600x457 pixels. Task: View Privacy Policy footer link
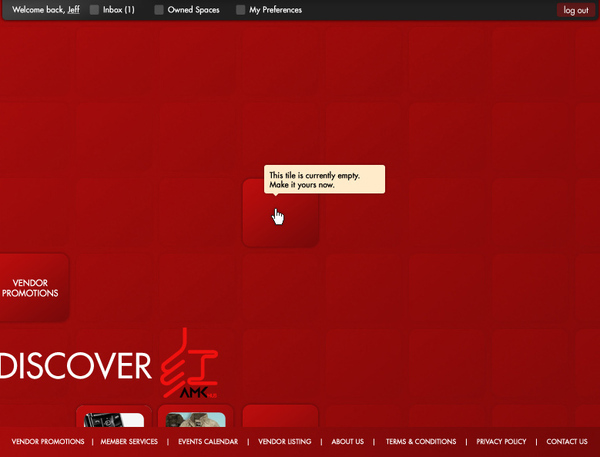501,441
